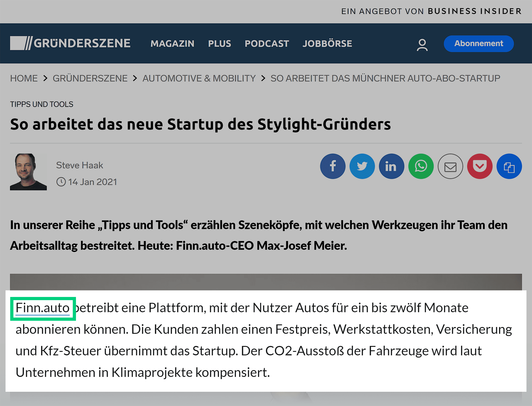This screenshot has width=532, height=406.
Task: Click the last breadcrumb about Auto-Abo-Startup
Action: pyautogui.click(x=385, y=78)
